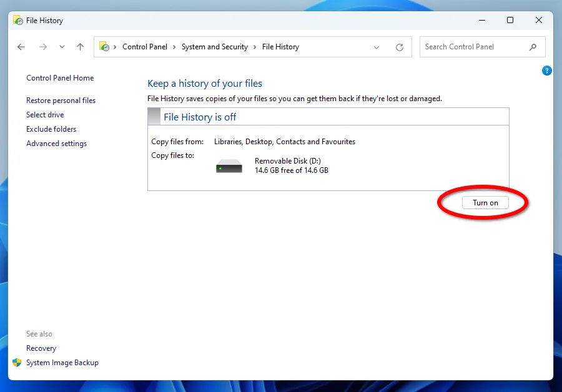Screen dimensions: 562x392
Task: Open the Recent locations dropdown chevron
Action: tap(62, 47)
